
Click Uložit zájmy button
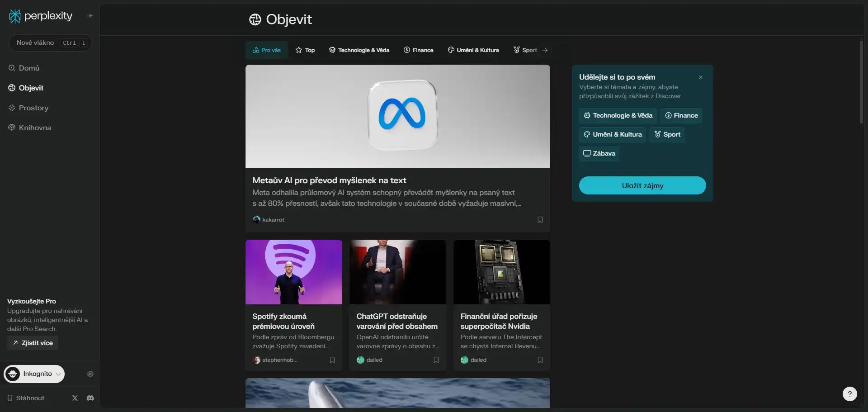pos(642,185)
